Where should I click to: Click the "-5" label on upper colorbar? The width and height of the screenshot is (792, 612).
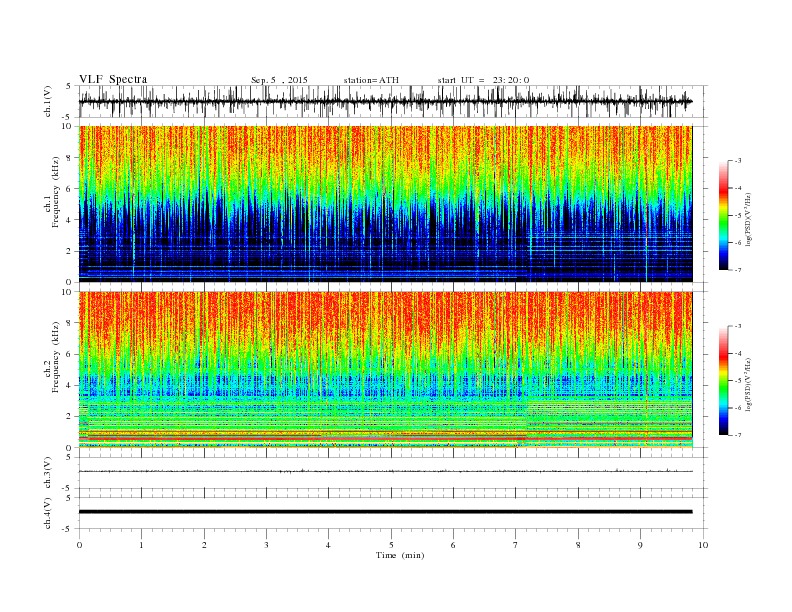click(x=738, y=216)
